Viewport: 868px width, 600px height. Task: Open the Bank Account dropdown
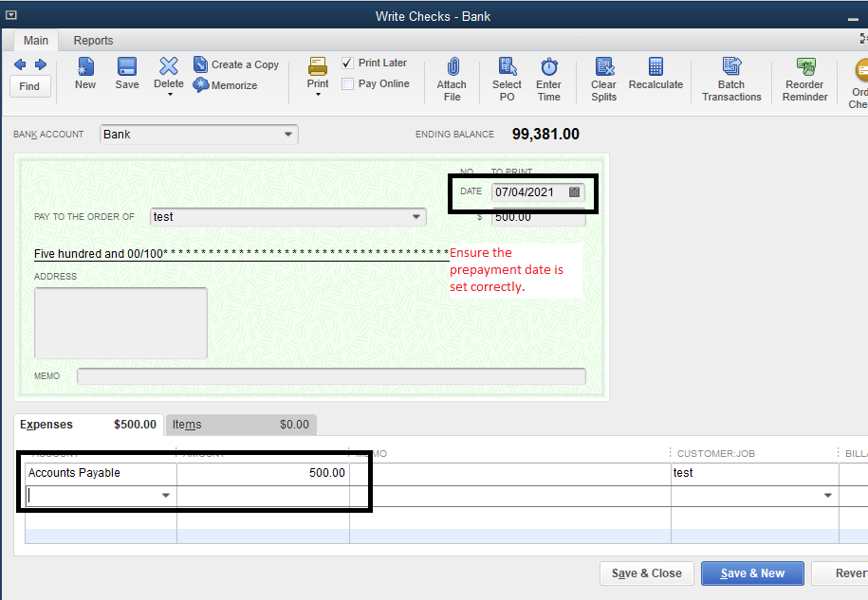click(x=287, y=135)
